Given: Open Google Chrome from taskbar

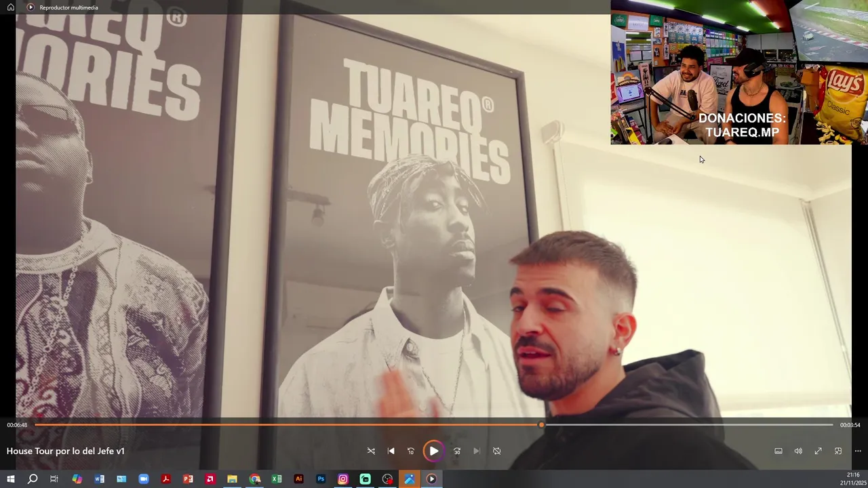Looking at the screenshot, I should pyautogui.click(x=254, y=479).
